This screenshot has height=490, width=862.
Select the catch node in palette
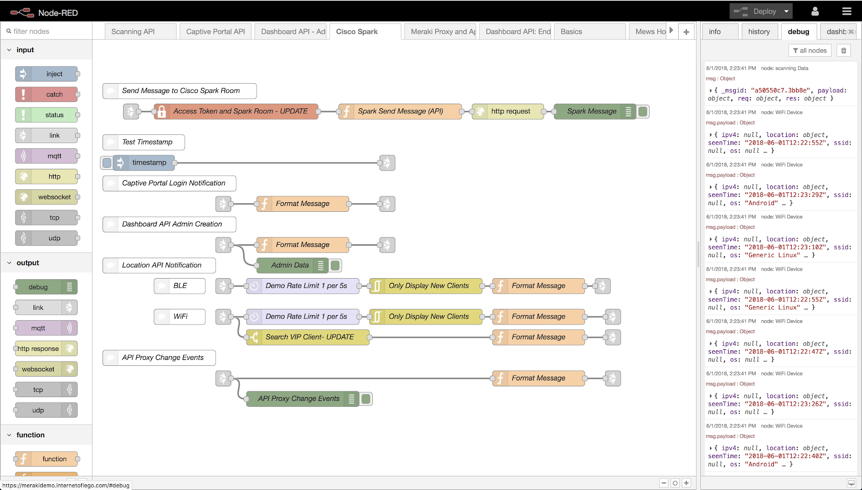[46, 94]
